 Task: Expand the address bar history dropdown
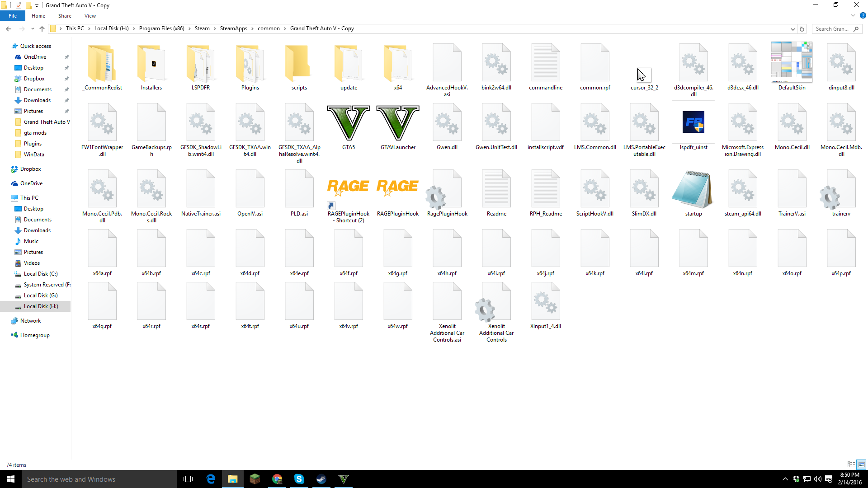793,29
